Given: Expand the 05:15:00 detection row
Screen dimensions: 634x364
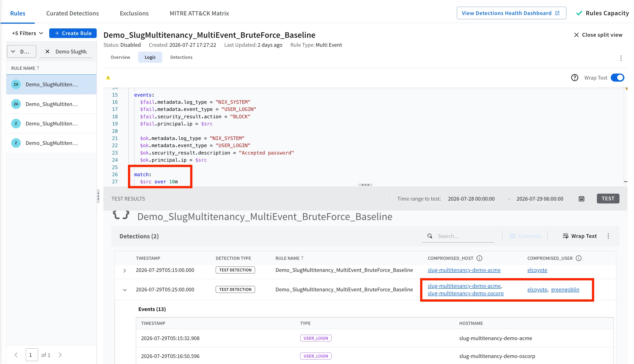Looking at the screenshot, I should [x=125, y=271].
